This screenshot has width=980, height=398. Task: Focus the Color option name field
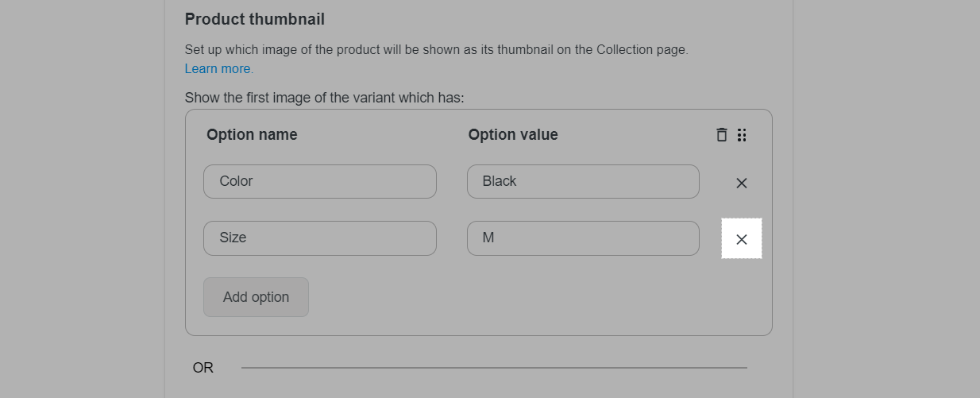point(320,181)
